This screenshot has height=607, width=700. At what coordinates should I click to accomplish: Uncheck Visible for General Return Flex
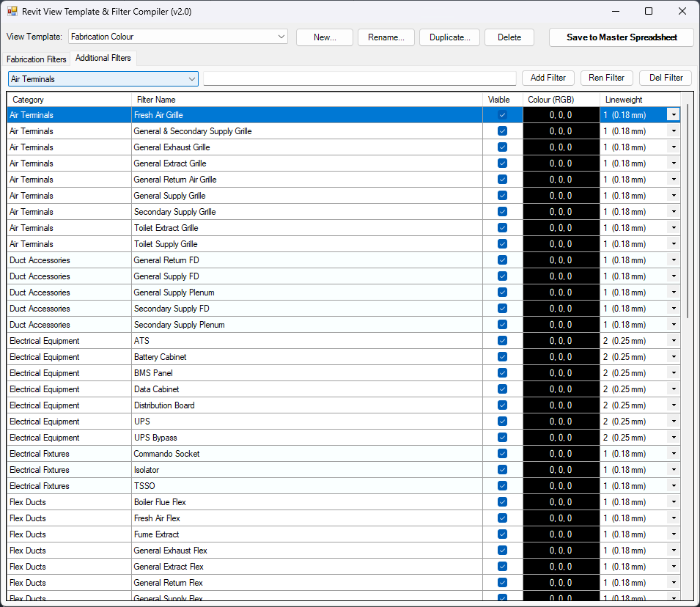502,582
